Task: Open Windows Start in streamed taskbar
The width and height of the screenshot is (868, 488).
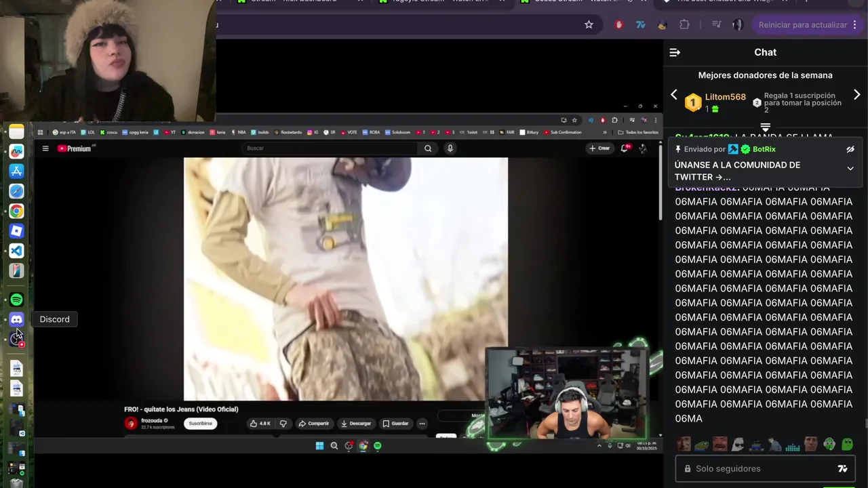Action: click(319, 445)
